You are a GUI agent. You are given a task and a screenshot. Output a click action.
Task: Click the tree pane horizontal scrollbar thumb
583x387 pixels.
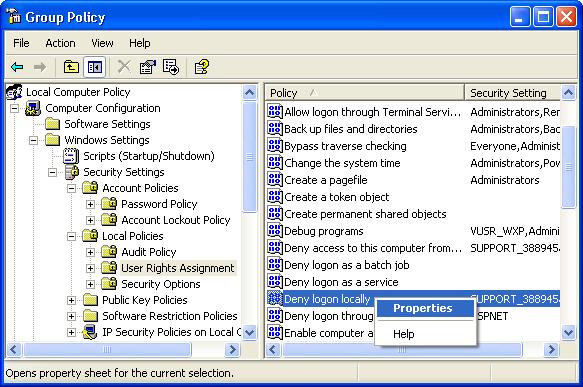[107, 349]
